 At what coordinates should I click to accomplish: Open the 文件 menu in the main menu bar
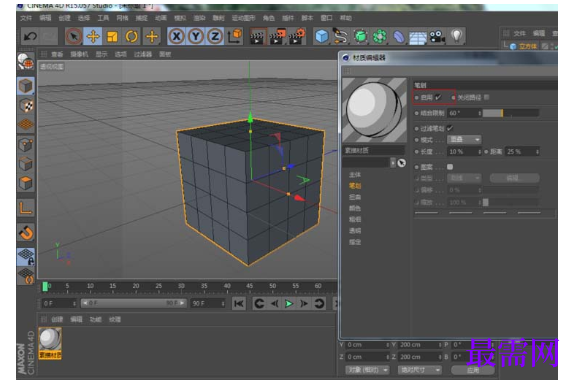(x=26, y=18)
